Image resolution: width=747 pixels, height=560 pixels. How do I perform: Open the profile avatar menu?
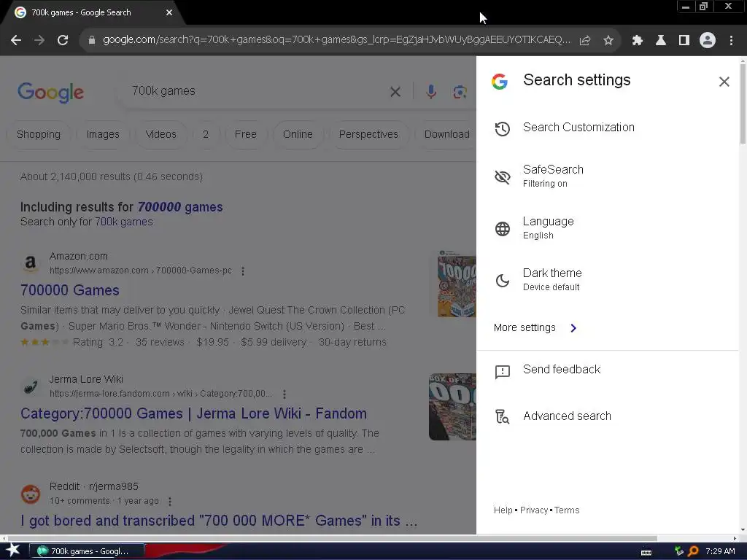[708, 41]
